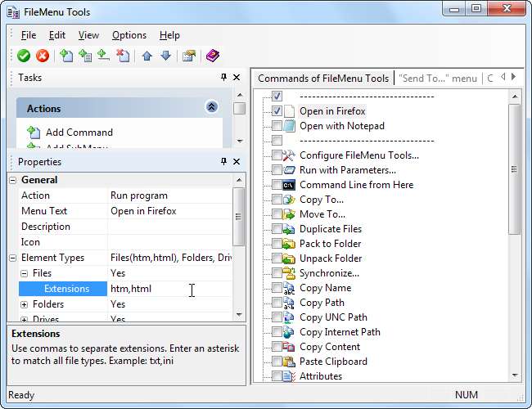Collapse the General properties group

(x=12, y=180)
